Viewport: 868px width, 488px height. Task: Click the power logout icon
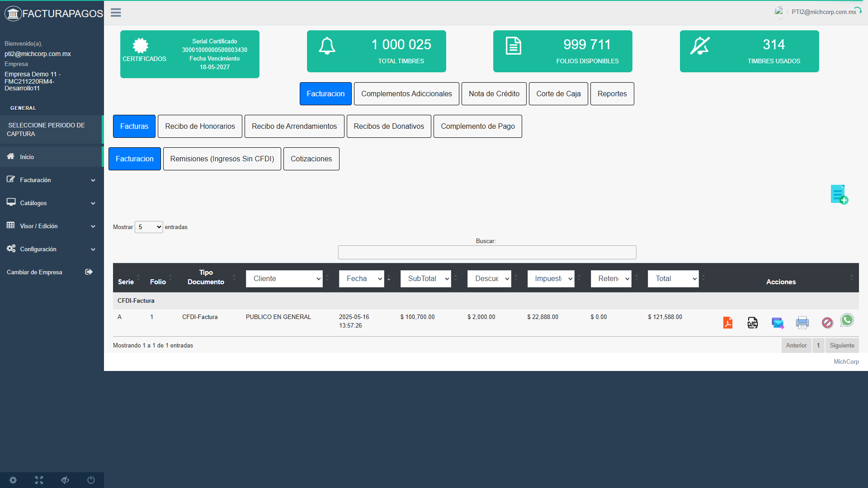point(91,480)
